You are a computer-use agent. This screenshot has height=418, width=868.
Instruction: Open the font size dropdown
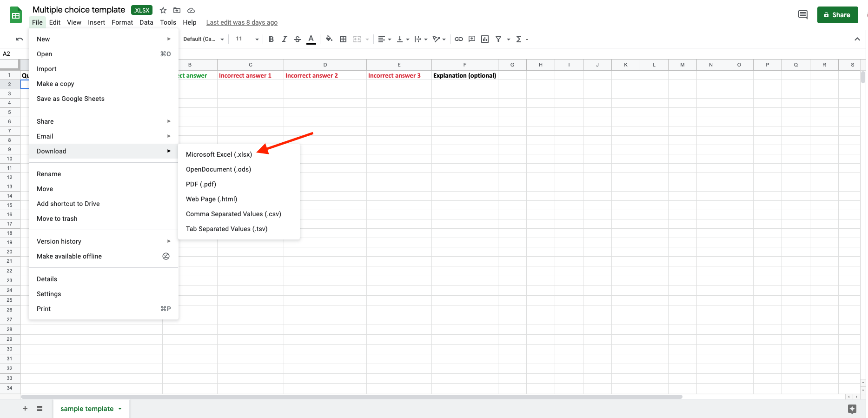point(247,39)
